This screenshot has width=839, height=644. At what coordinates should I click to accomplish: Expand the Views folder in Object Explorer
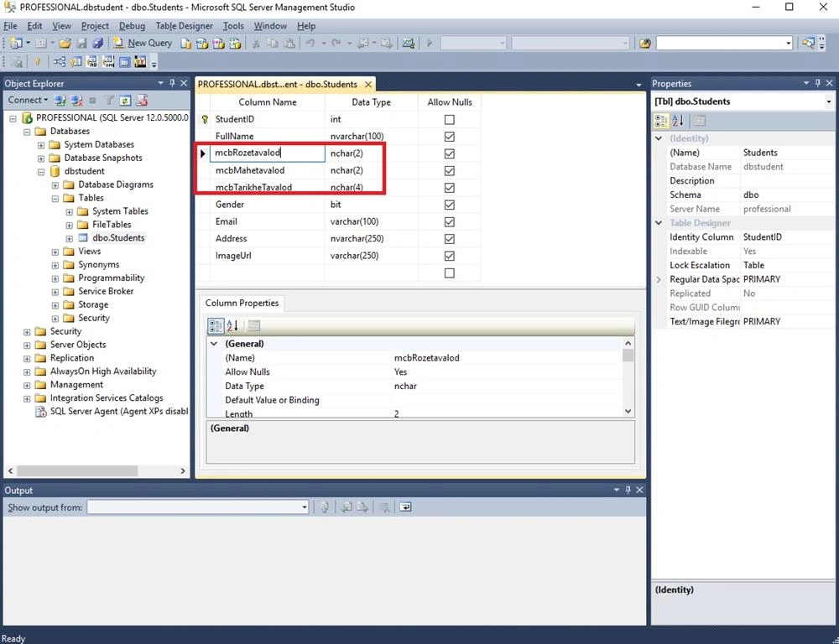(x=55, y=252)
